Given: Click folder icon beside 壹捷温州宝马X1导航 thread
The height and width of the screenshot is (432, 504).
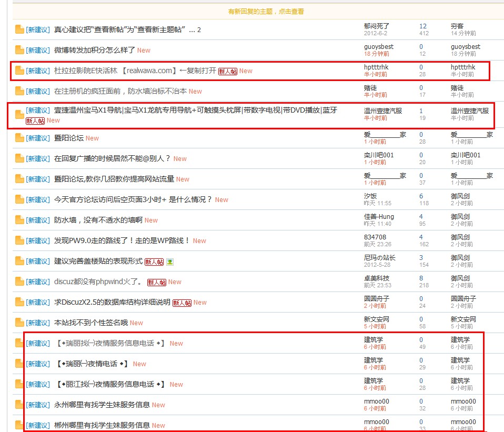Looking at the screenshot, I should tap(19, 115).
